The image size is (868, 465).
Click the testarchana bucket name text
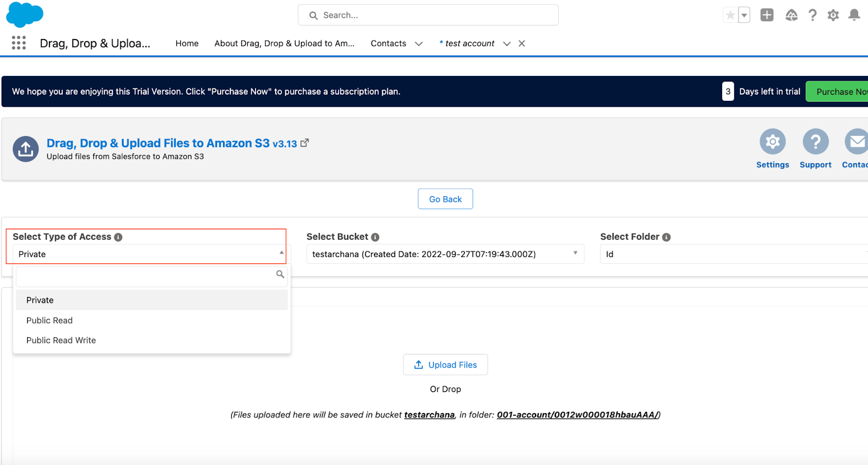429,415
